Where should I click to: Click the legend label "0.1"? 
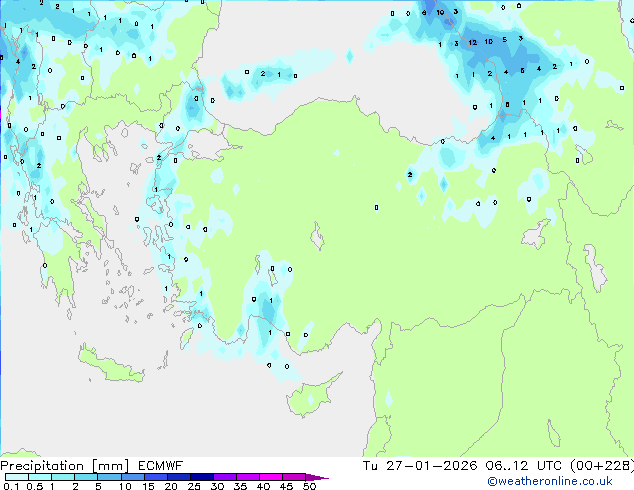tap(11, 486)
